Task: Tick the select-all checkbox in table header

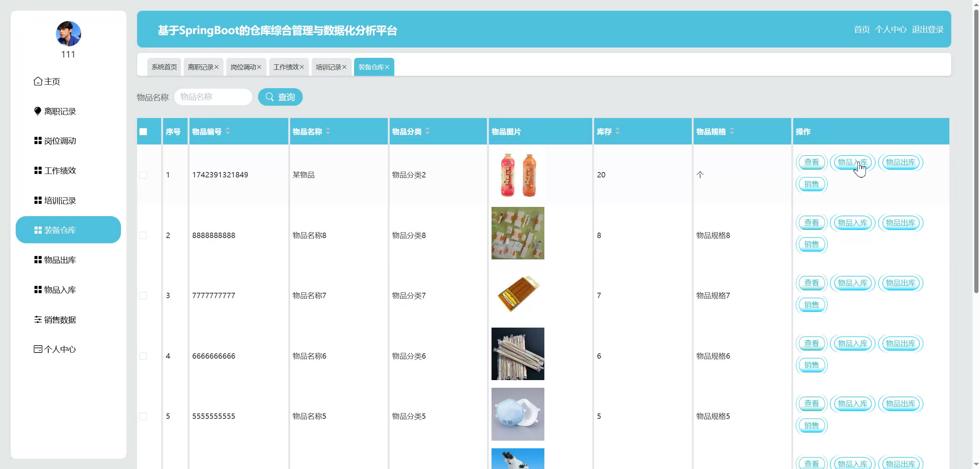Action: [x=143, y=132]
